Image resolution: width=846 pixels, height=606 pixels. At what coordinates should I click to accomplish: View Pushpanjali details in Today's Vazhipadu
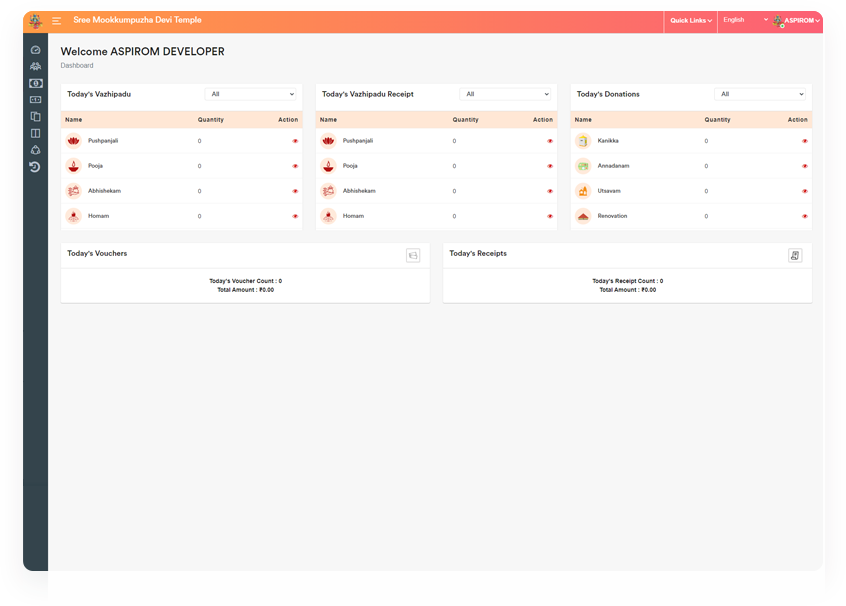pyautogui.click(x=295, y=141)
